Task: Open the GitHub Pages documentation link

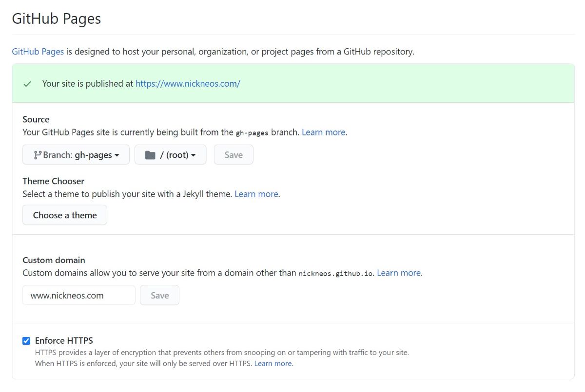Action: pos(38,51)
